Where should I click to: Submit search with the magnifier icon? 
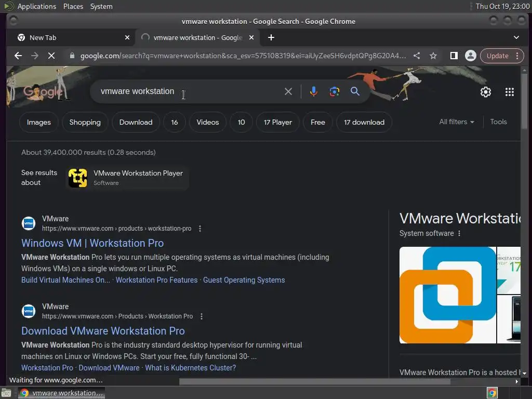[x=355, y=91]
